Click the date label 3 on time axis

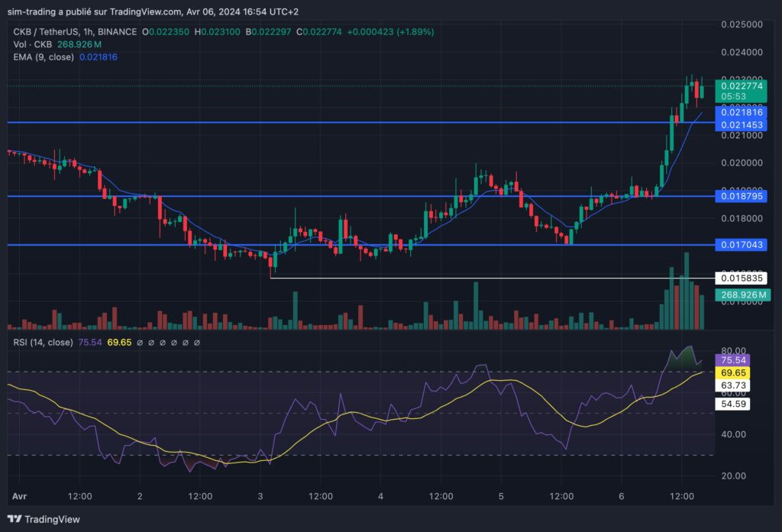[x=260, y=497]
